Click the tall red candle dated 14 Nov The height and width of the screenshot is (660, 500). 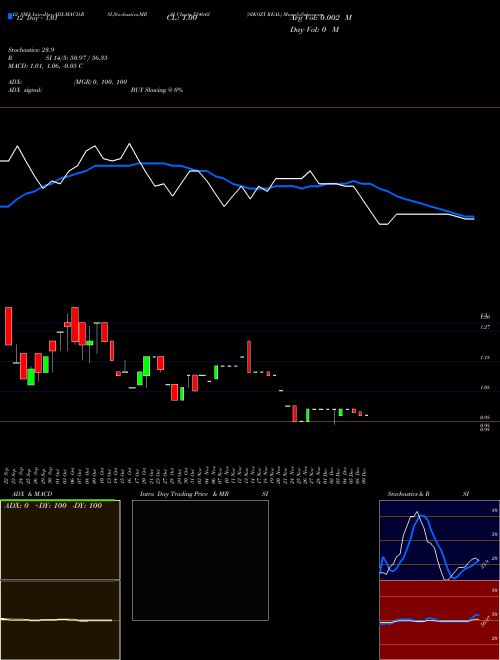click(x=249, y=357)
